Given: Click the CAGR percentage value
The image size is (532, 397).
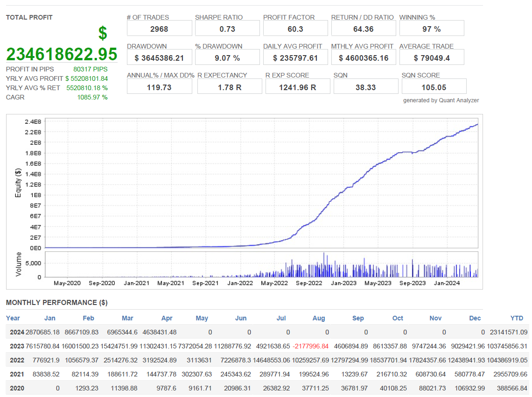Looking at the screenshot, I should [92, 97].
